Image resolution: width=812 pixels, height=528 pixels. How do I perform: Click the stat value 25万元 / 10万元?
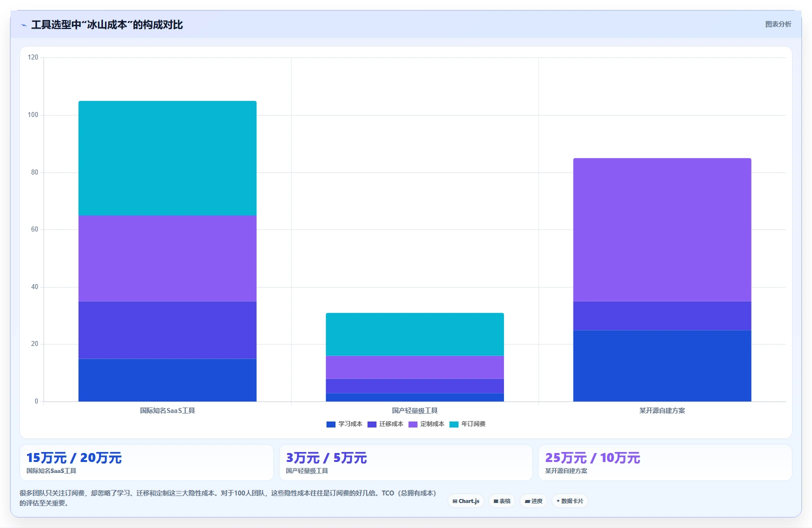coord(592,458)
